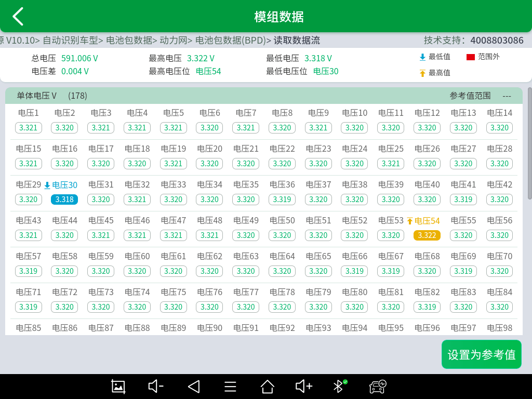
Task: Select the 电压57 value 3.319
Action: pyautogui.click(x=29, y=271)
